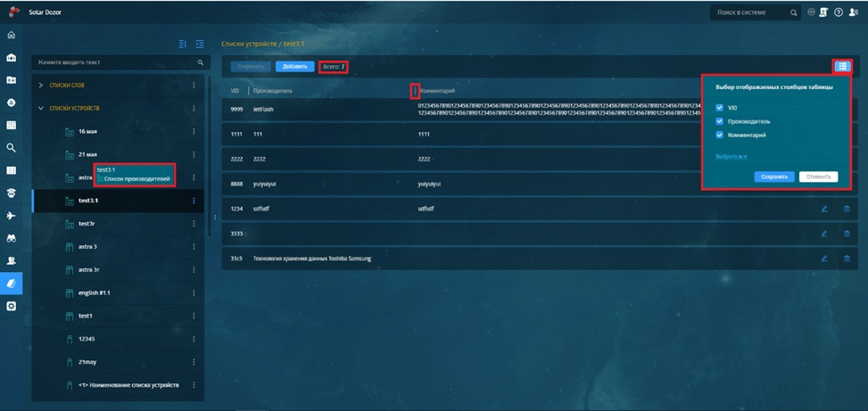Select the english #1.1 list item
868x411 pixels.
click(94, 292)
